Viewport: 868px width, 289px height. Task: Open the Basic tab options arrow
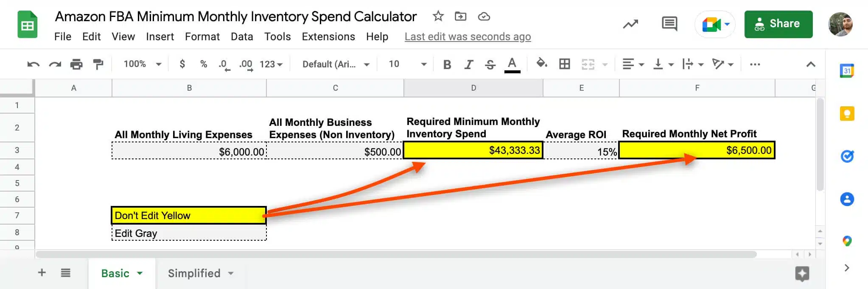(x=140, y=273)
